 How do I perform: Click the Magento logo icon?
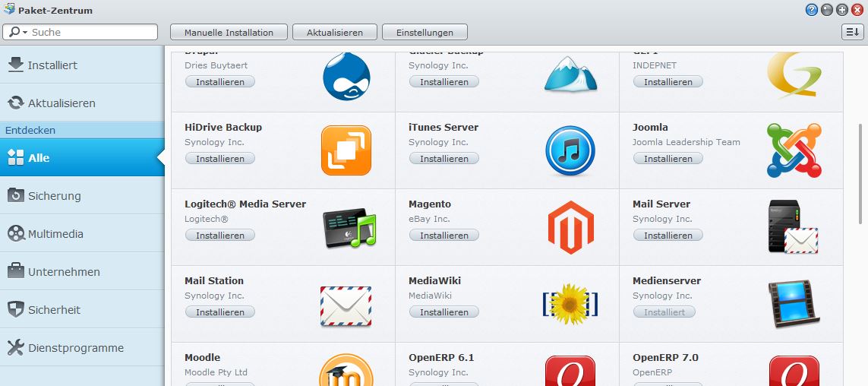click(570, 227)
